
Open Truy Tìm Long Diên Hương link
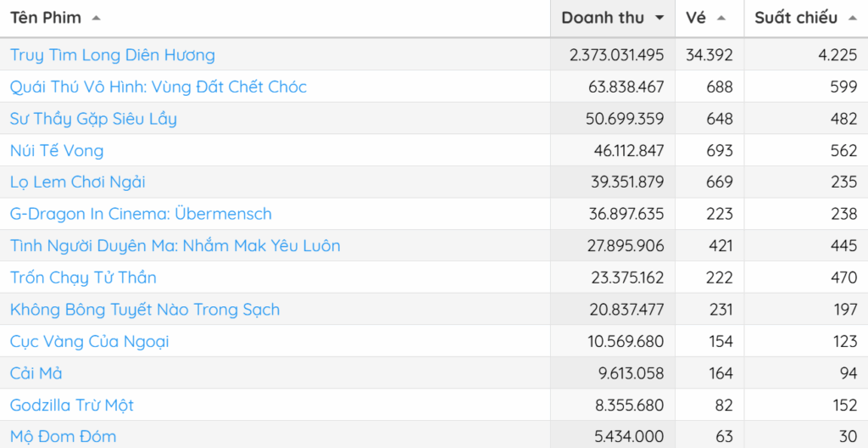coord(113,55)
